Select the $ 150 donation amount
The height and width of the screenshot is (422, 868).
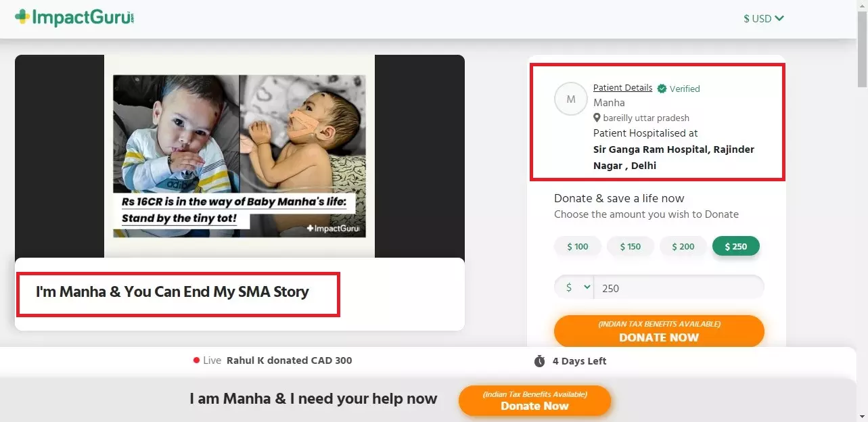pyautogui.click(x=630, y=247)
